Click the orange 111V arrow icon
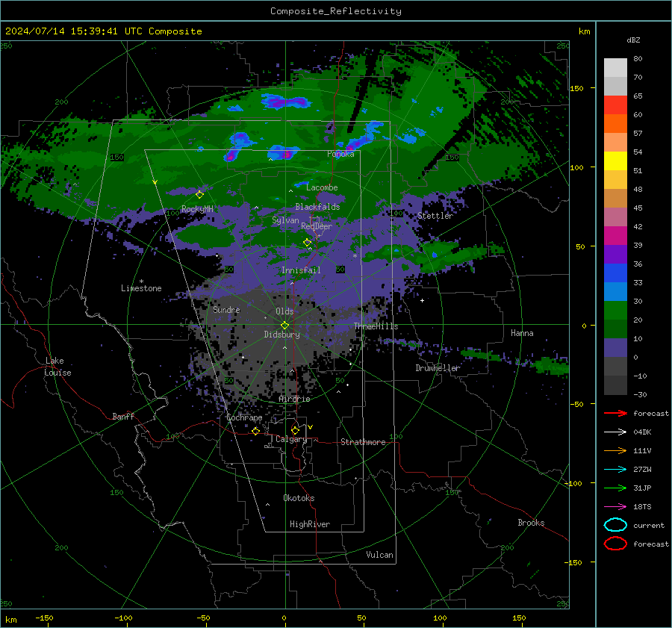Image resolution: width=672 pixels, height=628 pixels. (615, 450)
